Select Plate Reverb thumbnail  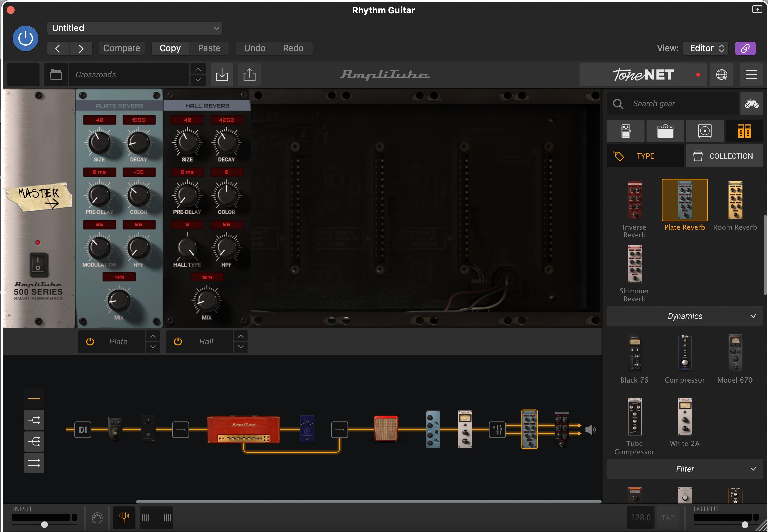click(684, 200)
